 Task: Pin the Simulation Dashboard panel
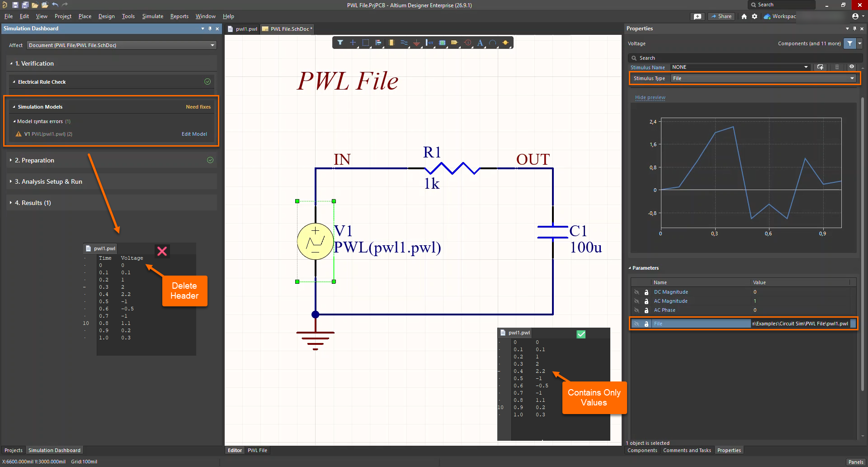pos(210,29)
